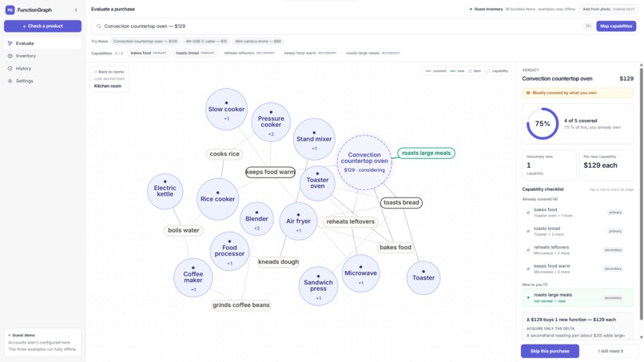
Task: Click the Convection countertop oven node
Action: tap(364, 162)
